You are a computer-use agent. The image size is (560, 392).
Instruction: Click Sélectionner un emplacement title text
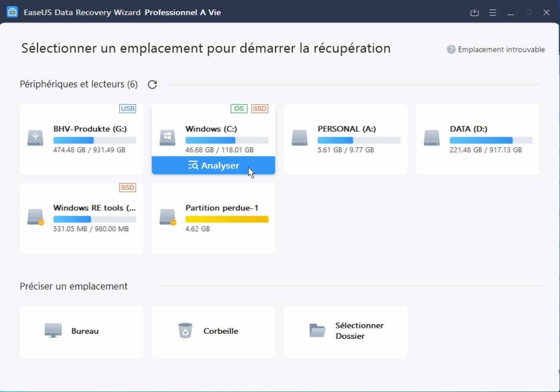tap(206, 48)
